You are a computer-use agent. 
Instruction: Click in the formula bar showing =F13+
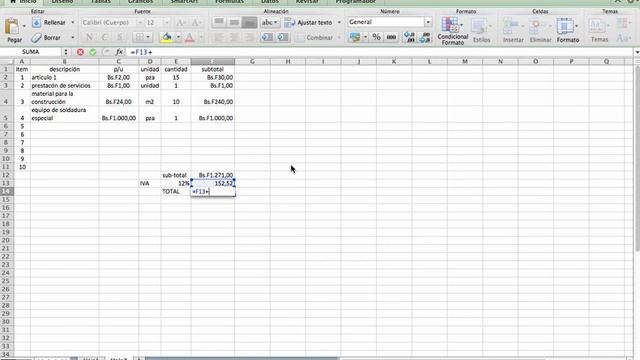(x=380, y=52)
